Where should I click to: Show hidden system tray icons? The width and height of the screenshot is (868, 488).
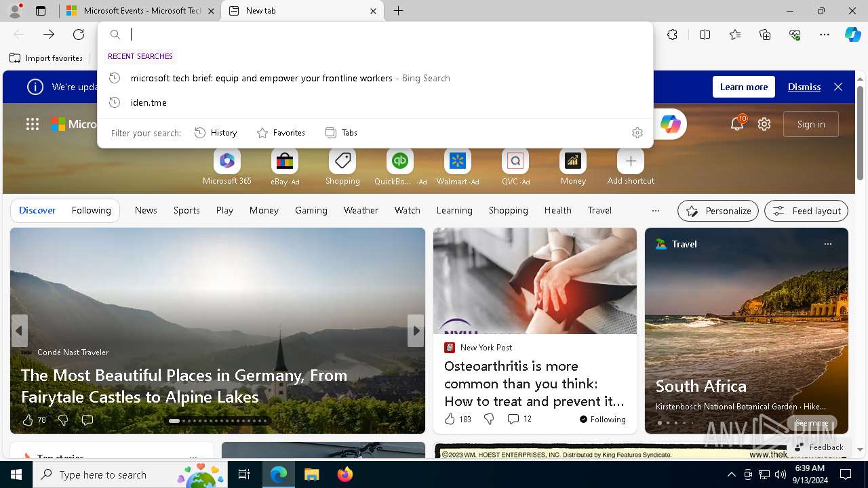coord(731,474)
